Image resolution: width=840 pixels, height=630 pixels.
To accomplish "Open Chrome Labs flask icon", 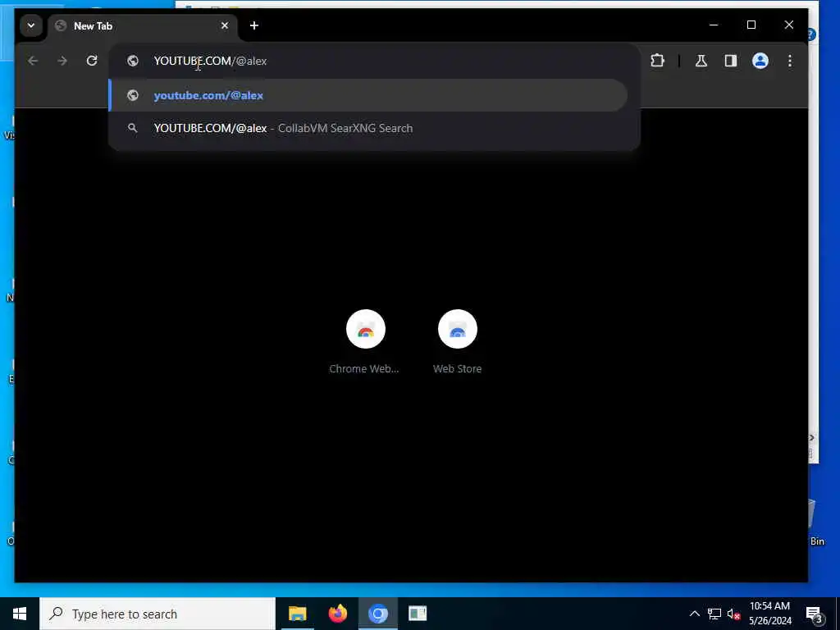I will click(701, 61).
